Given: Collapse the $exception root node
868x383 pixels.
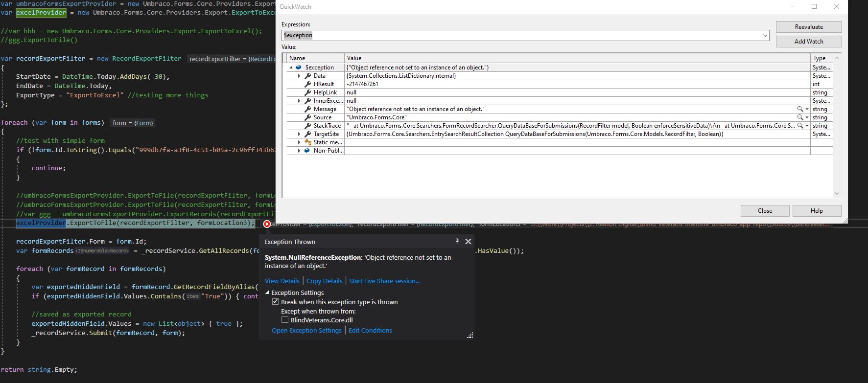Looking at the screenshot, I should 291,68.
